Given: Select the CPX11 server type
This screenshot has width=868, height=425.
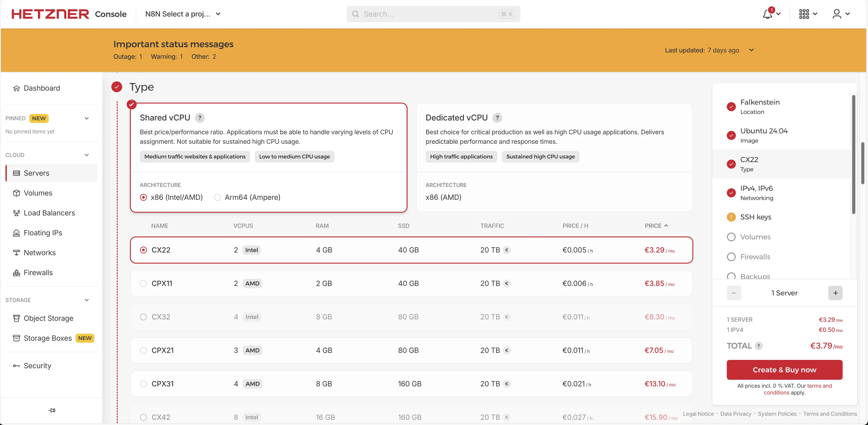Looking at the screenshot, I should [x=143, y=283].
